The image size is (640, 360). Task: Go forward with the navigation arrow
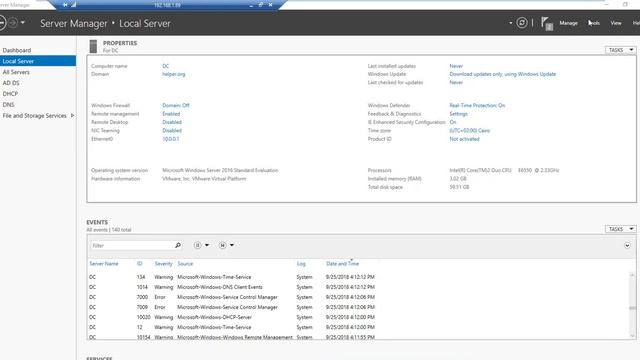point(13,22)
